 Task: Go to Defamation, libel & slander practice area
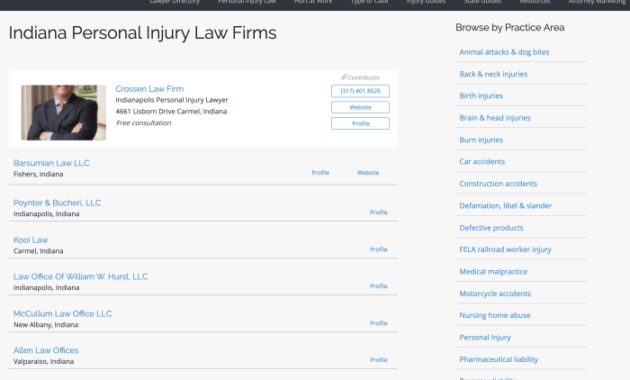[x=505, y=206]
